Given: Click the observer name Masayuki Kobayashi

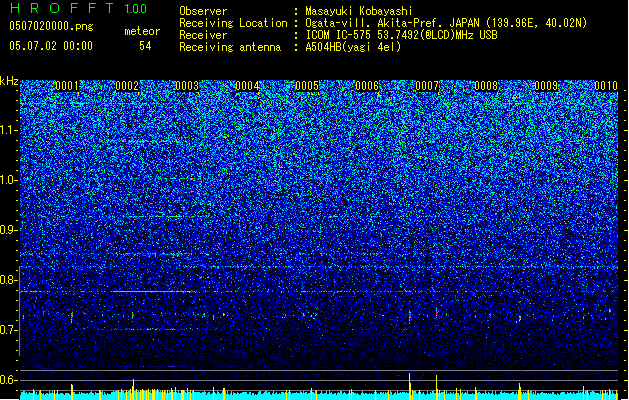Looking at the screenshot, I should (358, 11).
